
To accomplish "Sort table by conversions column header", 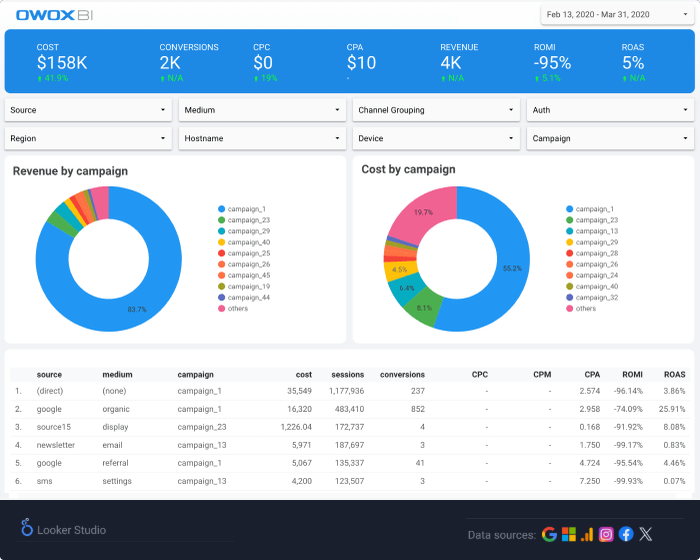I will click(x=402, y=375).
